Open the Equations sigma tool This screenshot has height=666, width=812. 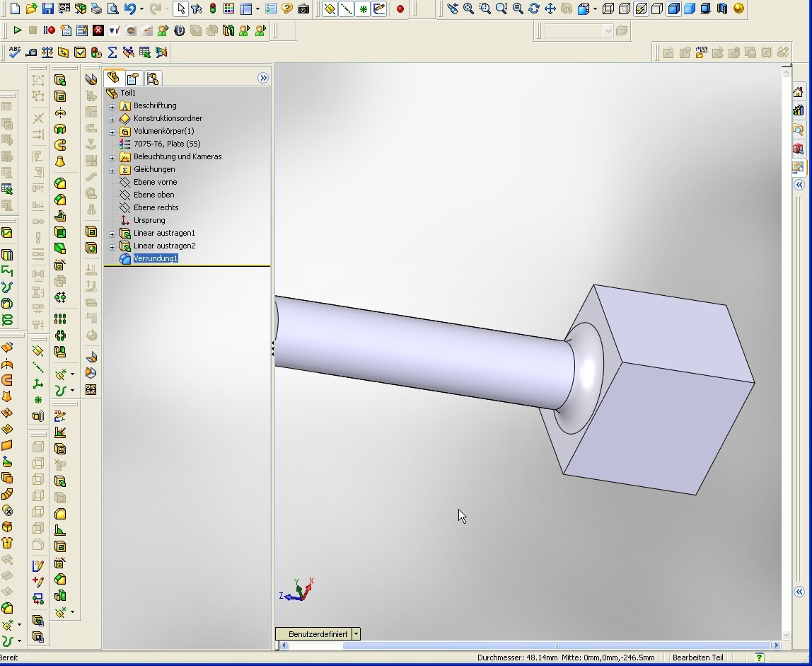click(x=112, y=52)
